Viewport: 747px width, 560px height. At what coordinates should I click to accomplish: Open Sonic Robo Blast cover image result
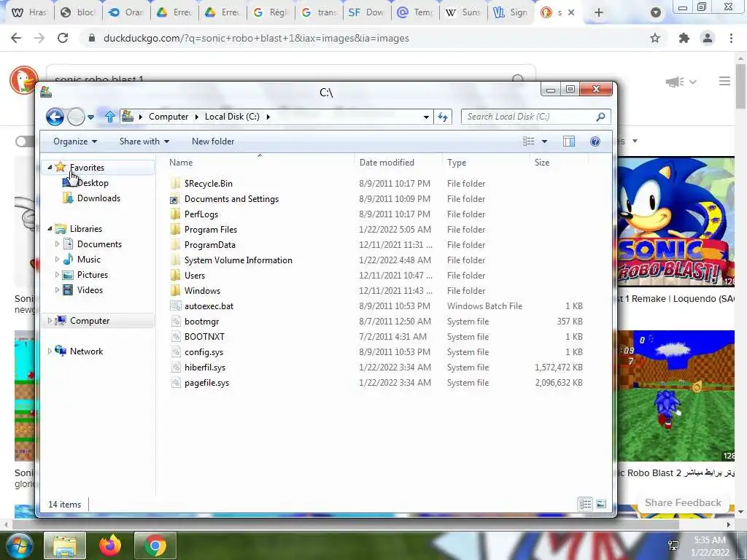pyautogui.click(x=676, y=222)
